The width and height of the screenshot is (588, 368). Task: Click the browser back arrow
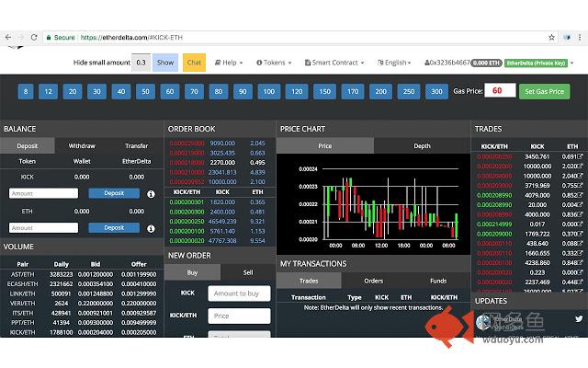pos(8,37)
